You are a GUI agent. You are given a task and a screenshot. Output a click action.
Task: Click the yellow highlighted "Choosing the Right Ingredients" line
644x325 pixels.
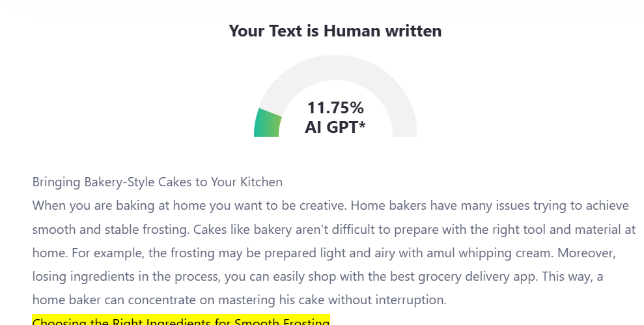coord(181,322)
